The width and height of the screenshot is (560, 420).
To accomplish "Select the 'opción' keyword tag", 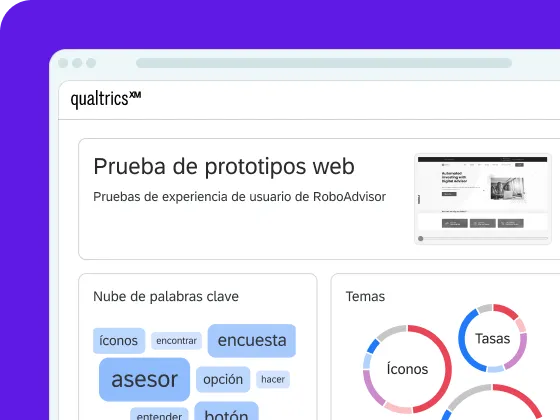I will 223,379.
